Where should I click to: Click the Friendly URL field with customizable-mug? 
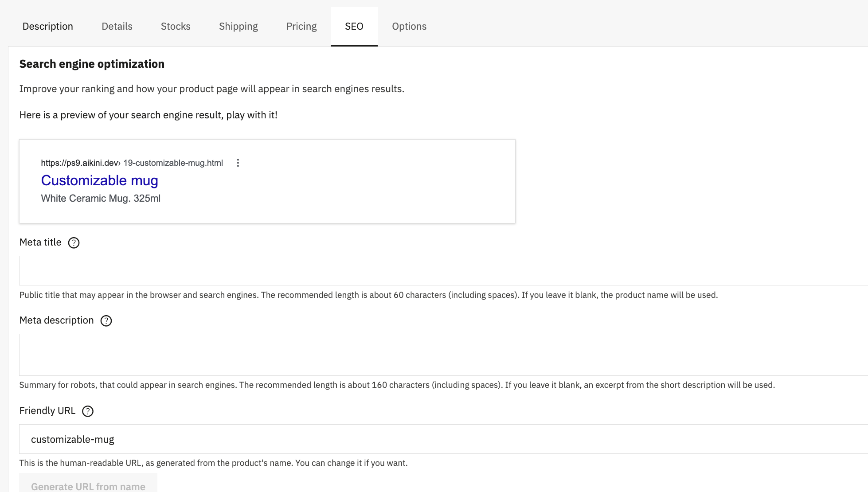(443, 439)
